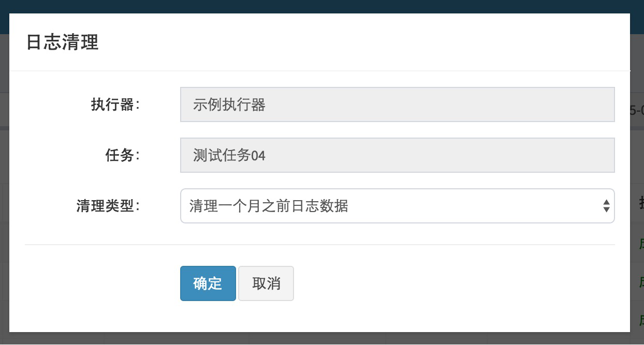Confirm log cleanup with the 确定 button

(208, 283)
